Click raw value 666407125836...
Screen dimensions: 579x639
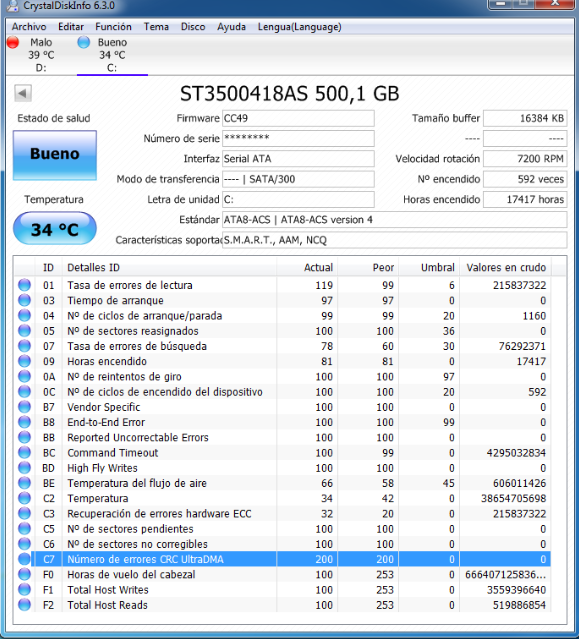(x=506, y=575)
